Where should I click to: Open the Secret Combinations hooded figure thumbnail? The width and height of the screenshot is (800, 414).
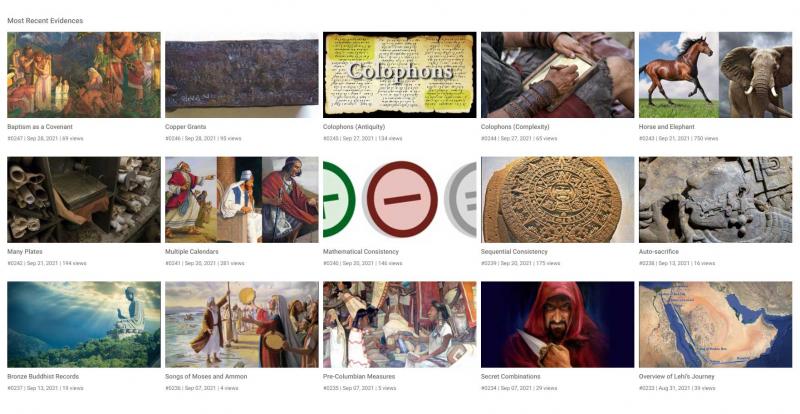point(557,325)
